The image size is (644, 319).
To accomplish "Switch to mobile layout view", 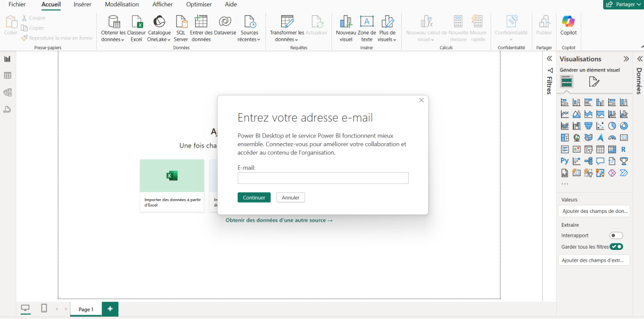I will click(x=44, y=309).
